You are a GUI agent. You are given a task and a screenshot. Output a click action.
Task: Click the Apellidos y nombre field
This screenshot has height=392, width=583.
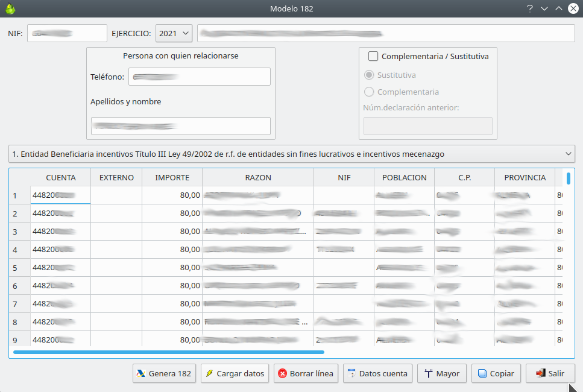(181, 126)
